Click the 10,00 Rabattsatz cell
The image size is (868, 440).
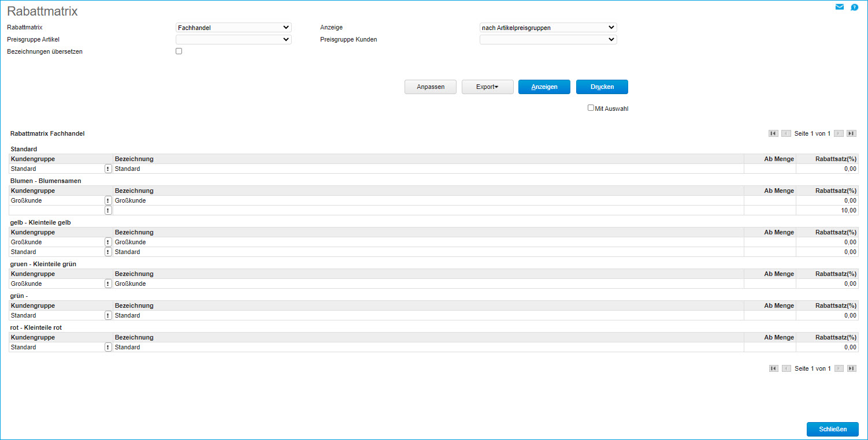click(x=826, y=210)
